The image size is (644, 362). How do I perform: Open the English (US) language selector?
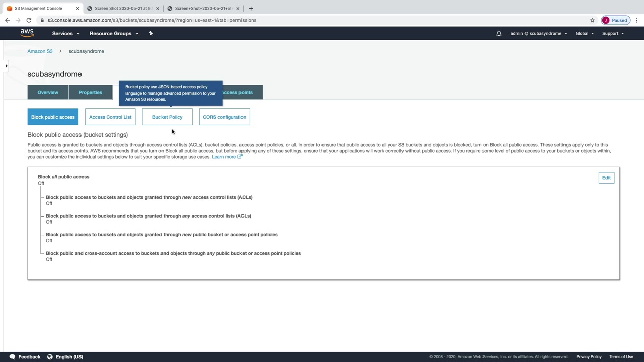[x=65, y=357]
